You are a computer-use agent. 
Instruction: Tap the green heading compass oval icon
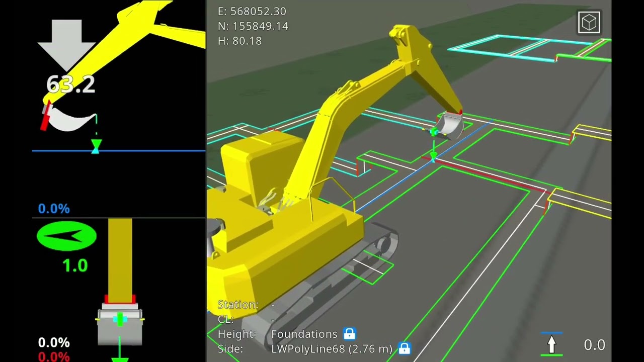click(x=66, y=236)
